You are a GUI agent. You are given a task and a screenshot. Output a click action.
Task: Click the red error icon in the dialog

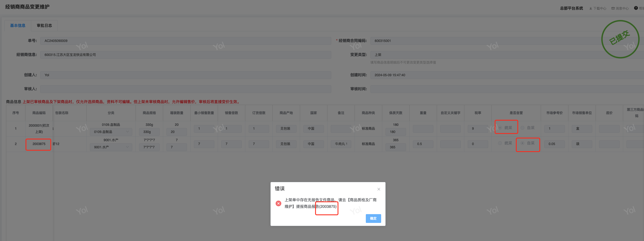click(x=278, y=203)
